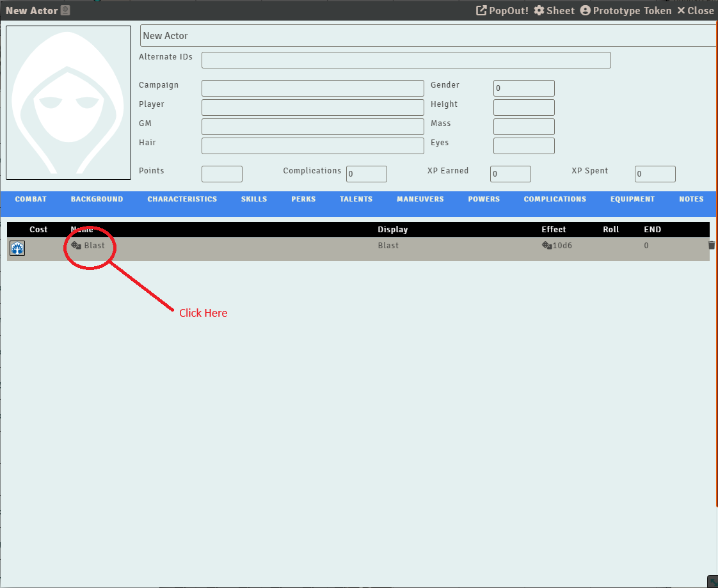Focus the actor name field
This screenshot has height=588, width=718.
coord(427,36)
